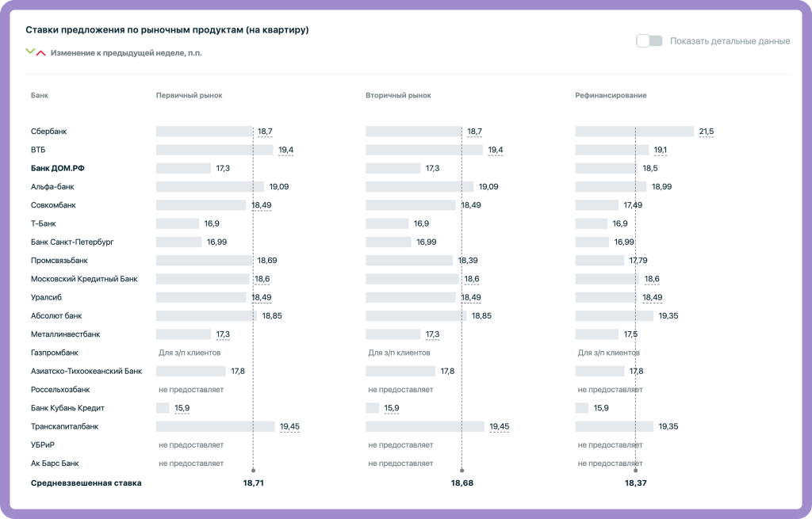The height and width of the screenshot is (519, 812).
Task: Select the 'Первичный рынок' column header
Action: pos(189,95)
